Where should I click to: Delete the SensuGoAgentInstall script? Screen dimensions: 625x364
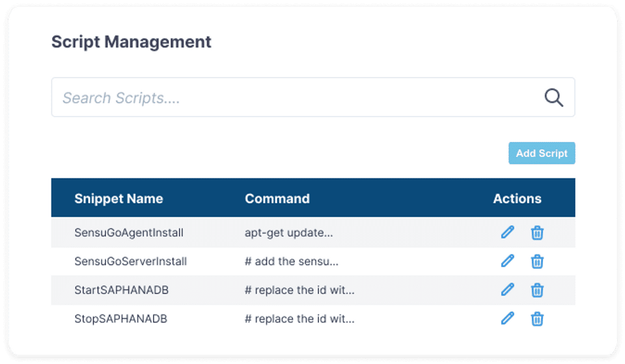(x=537, y=232)
